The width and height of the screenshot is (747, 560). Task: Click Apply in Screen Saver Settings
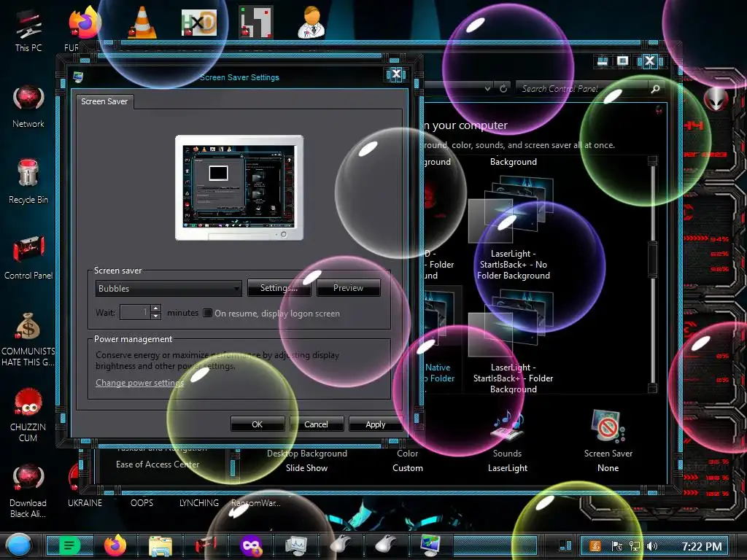[376, 424]
